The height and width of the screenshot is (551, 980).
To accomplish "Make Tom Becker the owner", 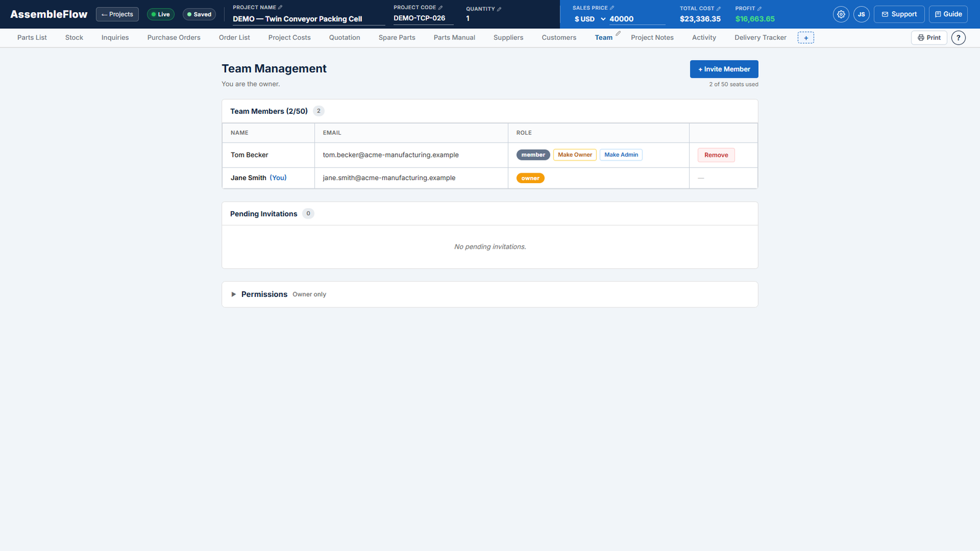I will click(575, 155).
